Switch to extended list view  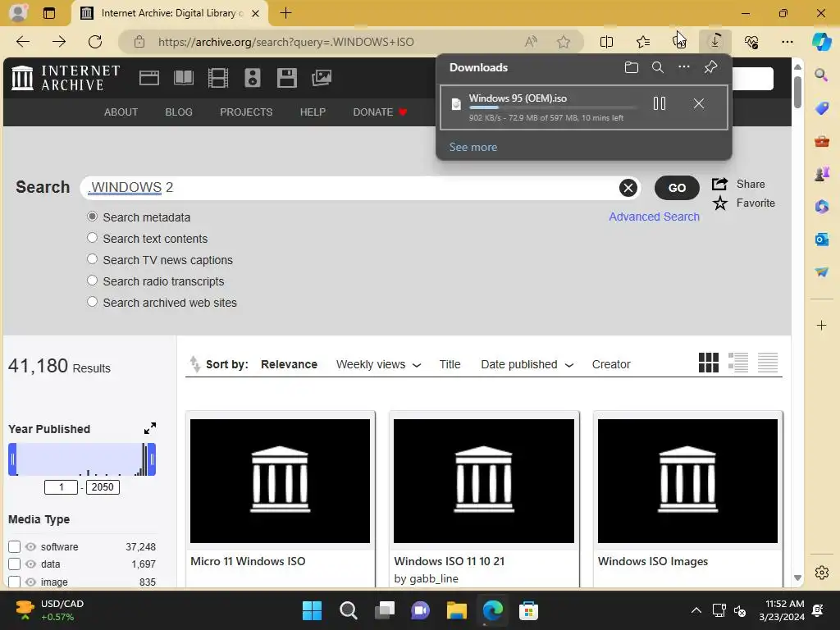pos(737,363)
